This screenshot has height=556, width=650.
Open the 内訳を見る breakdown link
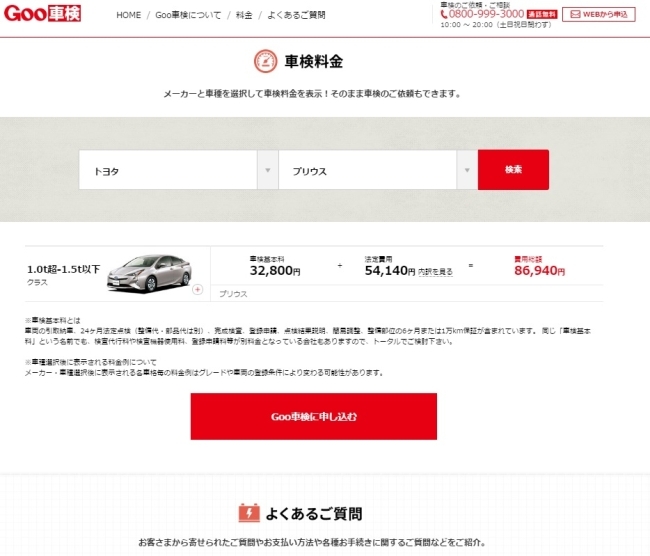435,272
